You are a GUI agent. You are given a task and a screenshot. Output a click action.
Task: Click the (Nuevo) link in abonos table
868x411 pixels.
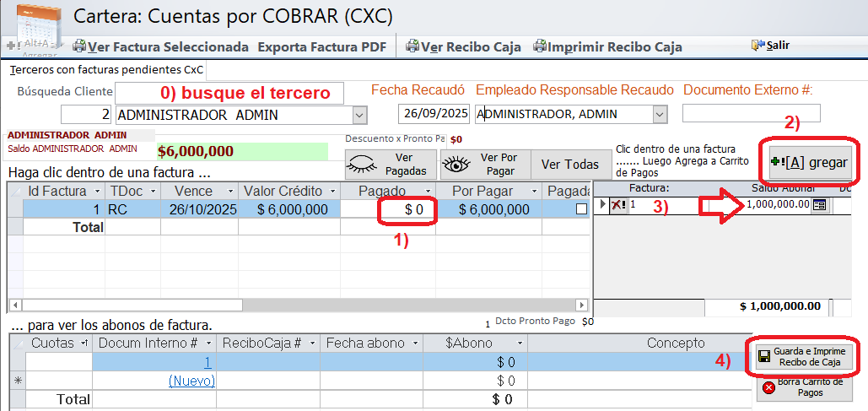[x=191, y=381]
